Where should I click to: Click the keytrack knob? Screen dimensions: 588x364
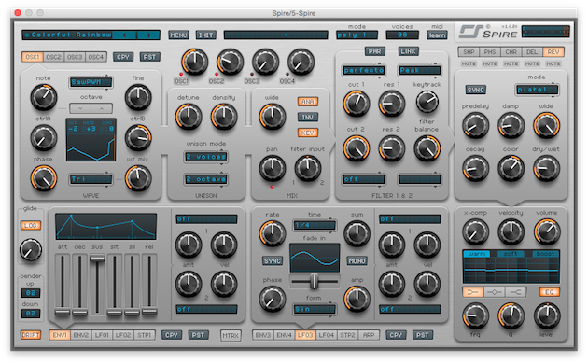pyautogui.click(x=427, y=102)
